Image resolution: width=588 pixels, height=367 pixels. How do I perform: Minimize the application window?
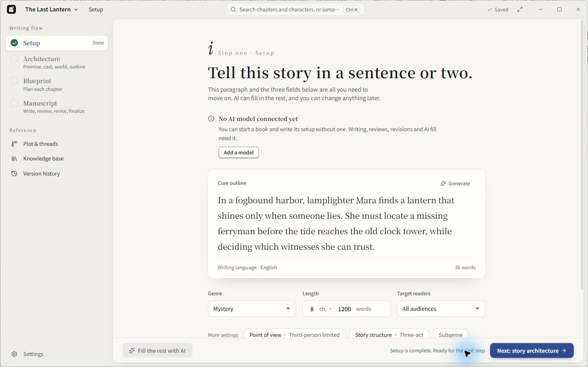click(541, 9)
